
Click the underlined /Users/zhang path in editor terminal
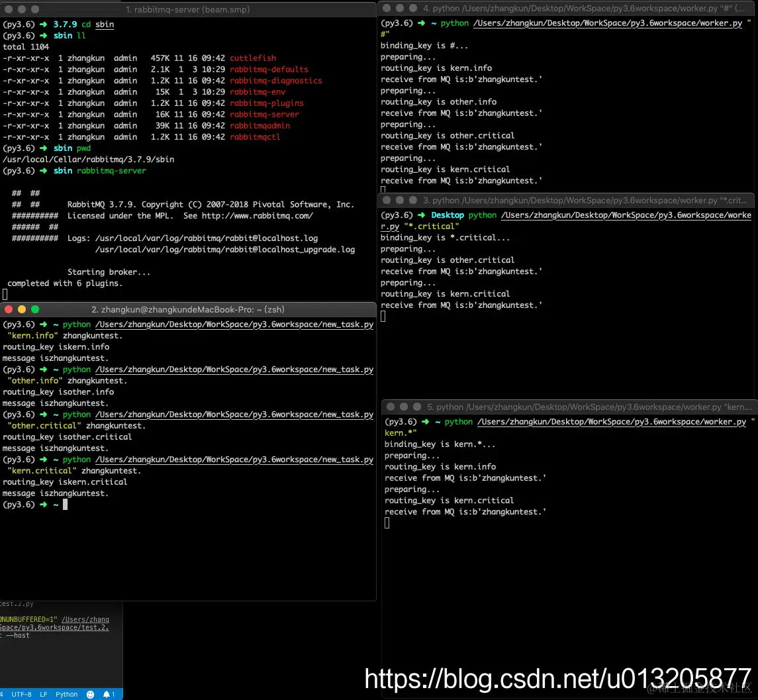85,619
